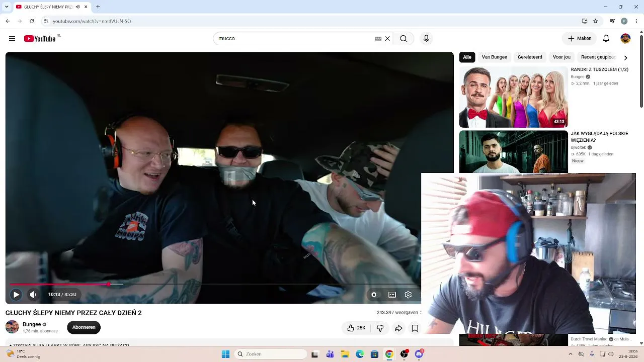Screen dimensions: 644x362
Task: Save the video to a playlist
Action: (x=415, y=328)
